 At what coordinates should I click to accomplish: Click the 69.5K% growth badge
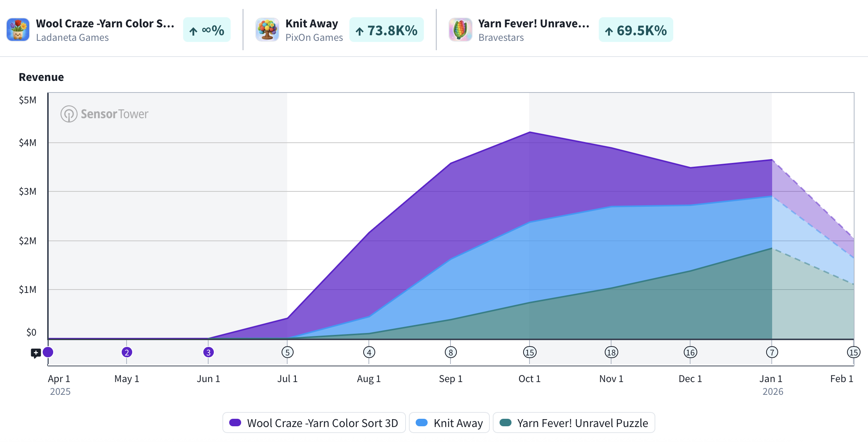tap(636, 30)
